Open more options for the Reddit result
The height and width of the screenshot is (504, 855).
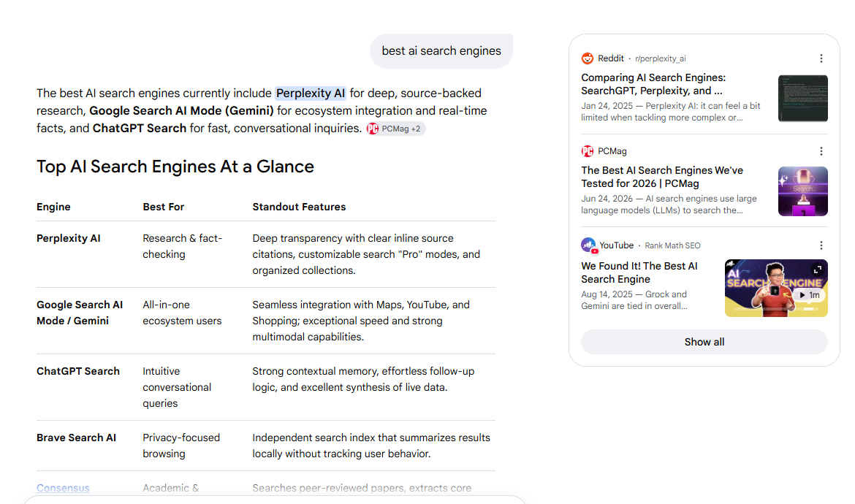point(821,58)
